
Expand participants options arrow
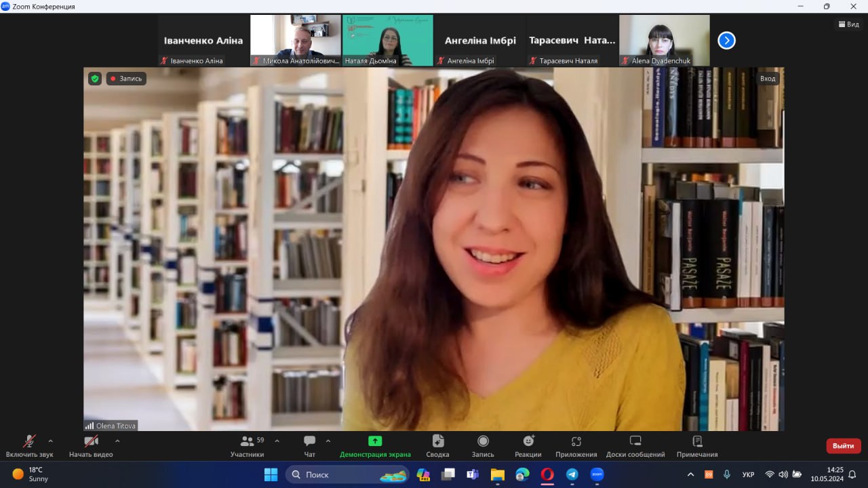point(277,441)
